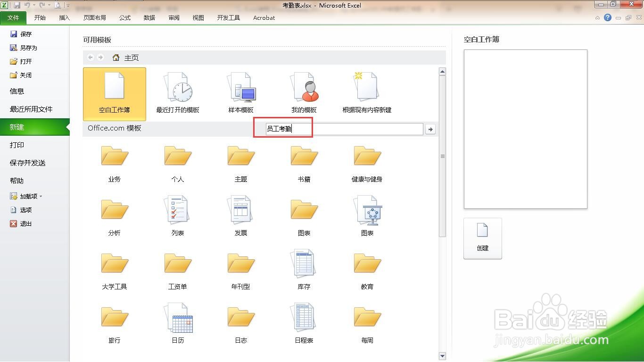Click the scrollbar down arrow in template list

click(442, 356)
